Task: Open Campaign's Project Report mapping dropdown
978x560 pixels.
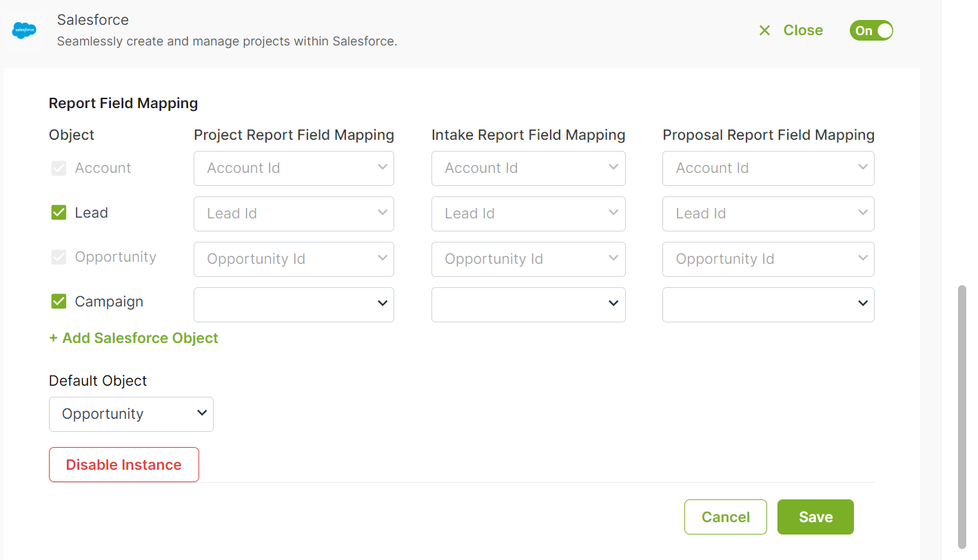Action: (294, 304)
